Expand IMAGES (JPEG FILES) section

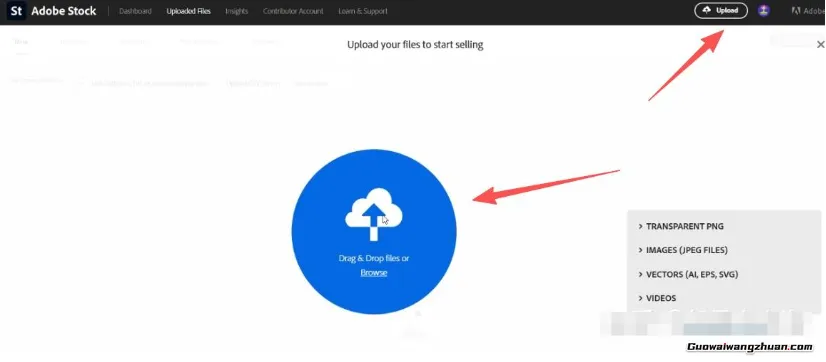tap(683, 250)
